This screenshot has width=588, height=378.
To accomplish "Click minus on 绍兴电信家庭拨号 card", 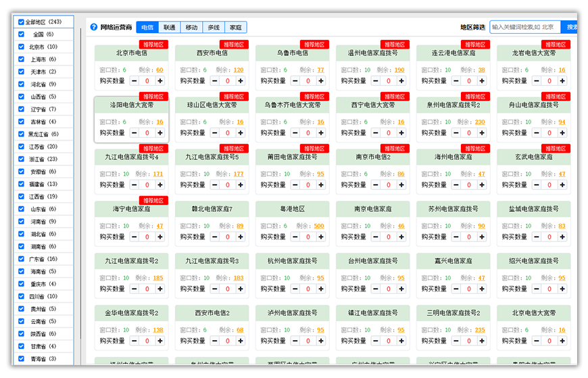I will (537, 289).
